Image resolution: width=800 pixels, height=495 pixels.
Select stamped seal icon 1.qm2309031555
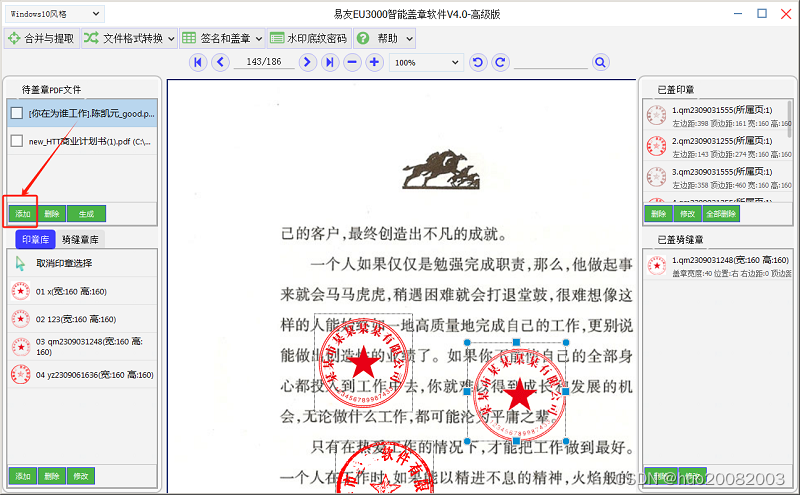click(x=656, y=115)
